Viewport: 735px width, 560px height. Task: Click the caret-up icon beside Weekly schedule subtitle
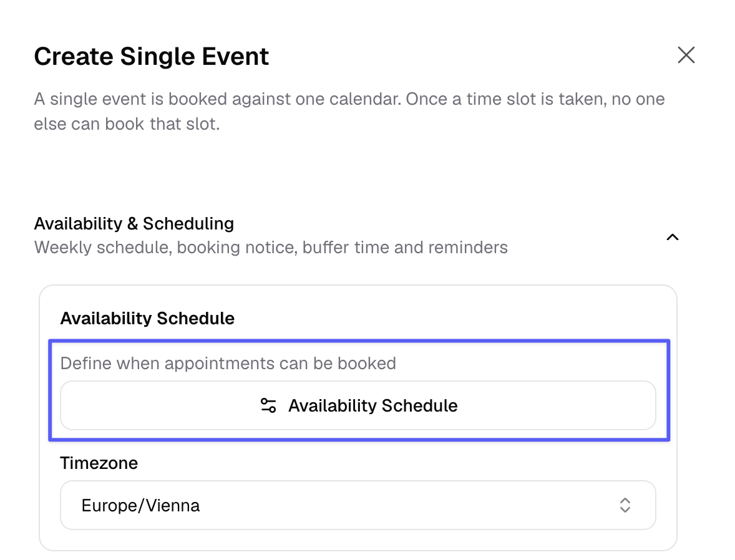672,237
